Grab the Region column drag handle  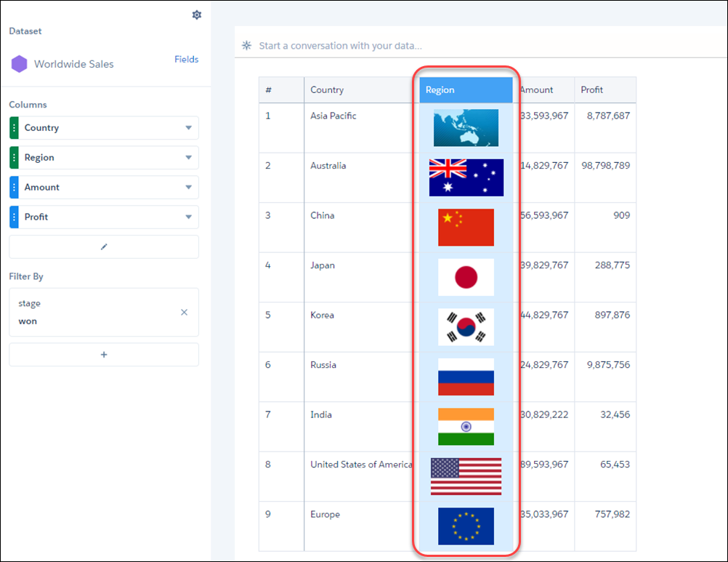point(14,158)
